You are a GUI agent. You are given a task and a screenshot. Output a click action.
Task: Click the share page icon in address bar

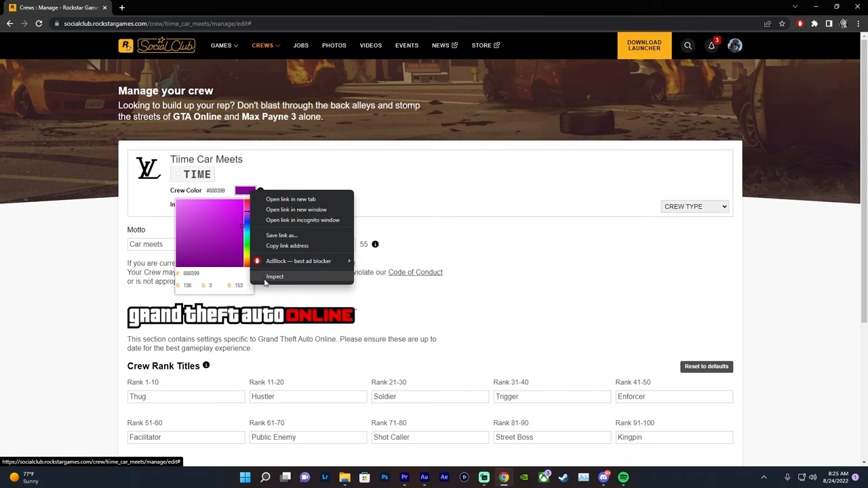tap(768, 24)
